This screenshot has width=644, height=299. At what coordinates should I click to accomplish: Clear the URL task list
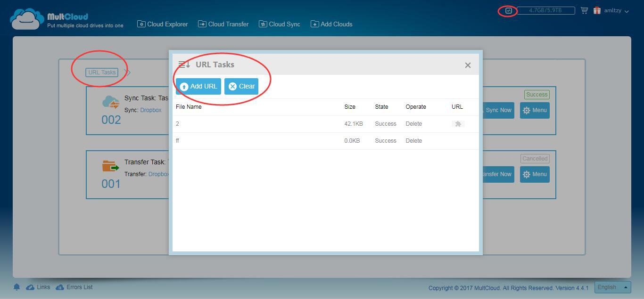point(241,86)
